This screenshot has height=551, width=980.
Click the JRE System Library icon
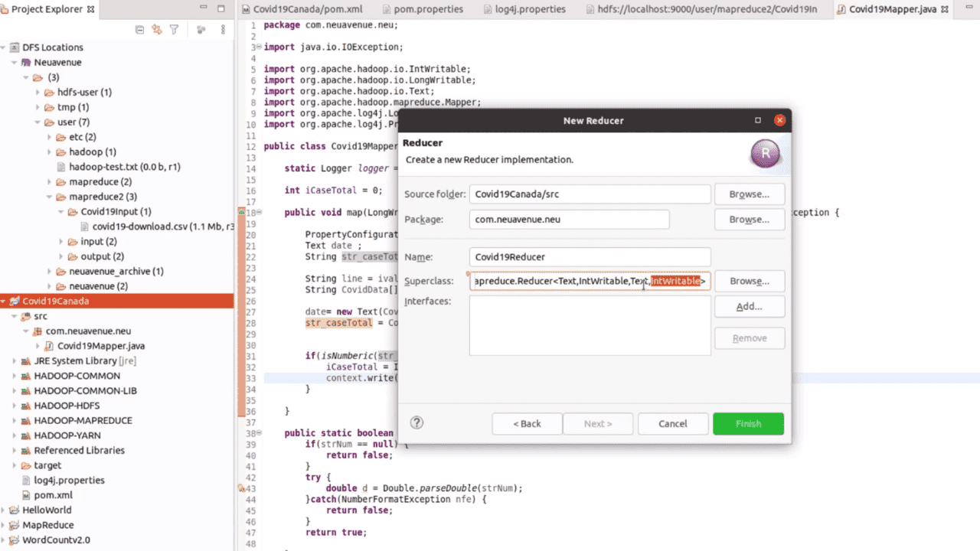tap(26, 361)
